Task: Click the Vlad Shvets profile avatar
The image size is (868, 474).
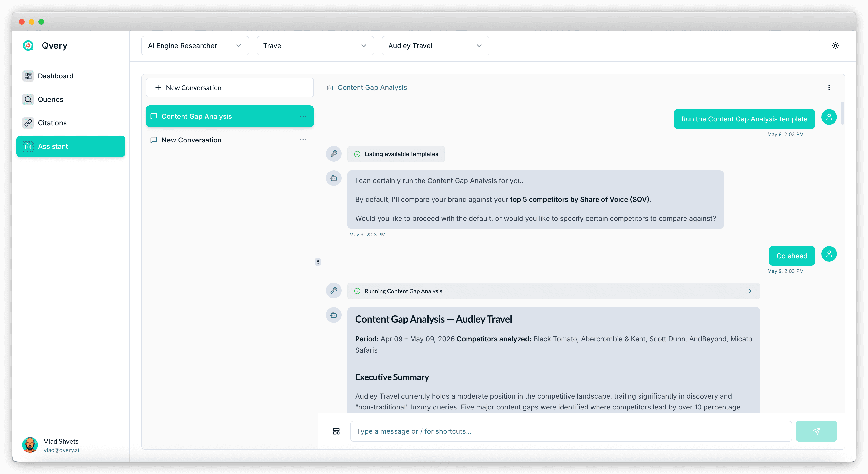Action: click(x=30, y=445)
